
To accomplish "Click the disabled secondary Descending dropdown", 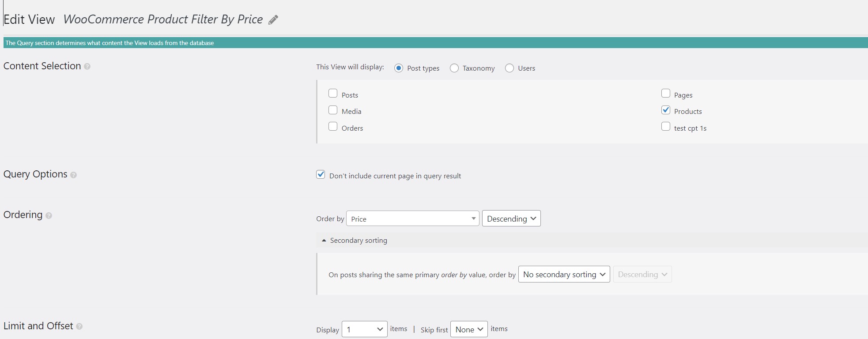I will (642, 275).
